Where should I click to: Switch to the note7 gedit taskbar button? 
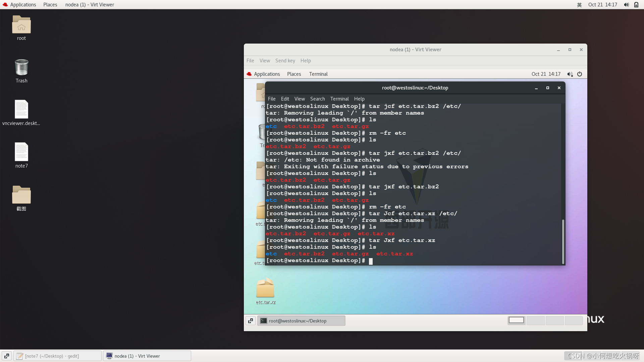[x=57, y=356]
